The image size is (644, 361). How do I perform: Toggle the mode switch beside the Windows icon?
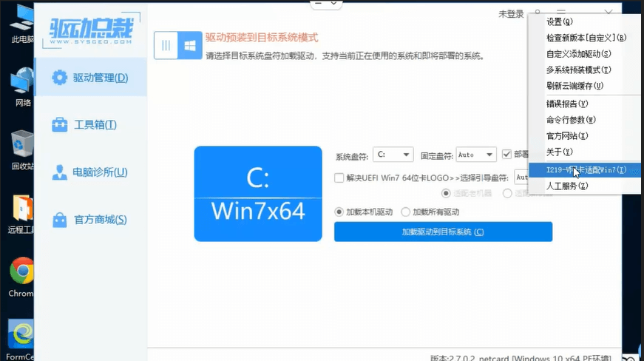[166, 45]
